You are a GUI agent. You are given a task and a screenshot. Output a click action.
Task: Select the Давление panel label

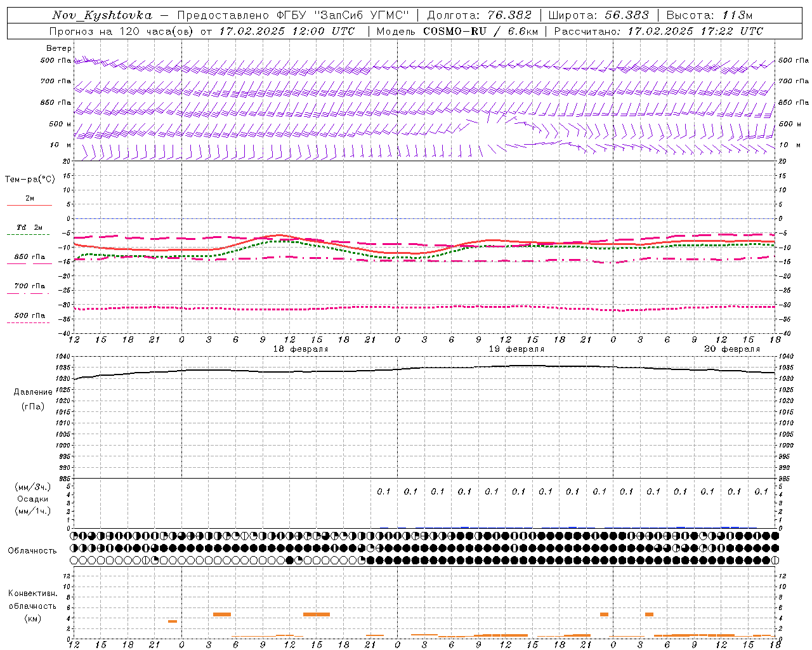click(x=33, y=392)
